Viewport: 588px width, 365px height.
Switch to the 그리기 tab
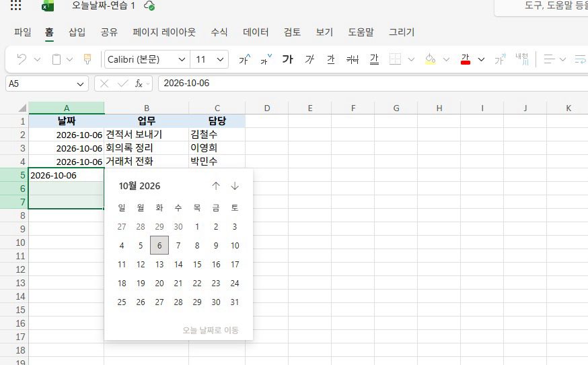pyautogui.click(x=402, y=32)
